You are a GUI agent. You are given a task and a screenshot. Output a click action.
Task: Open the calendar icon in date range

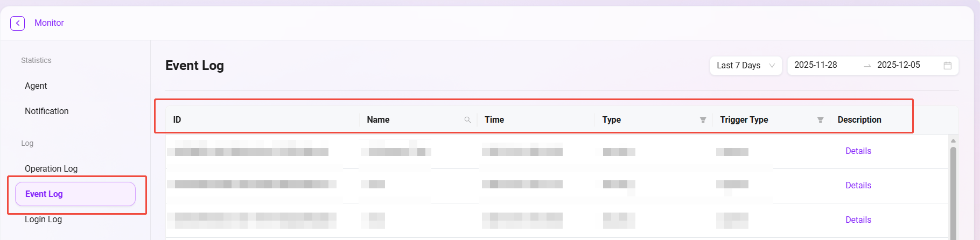pos(947,66)
